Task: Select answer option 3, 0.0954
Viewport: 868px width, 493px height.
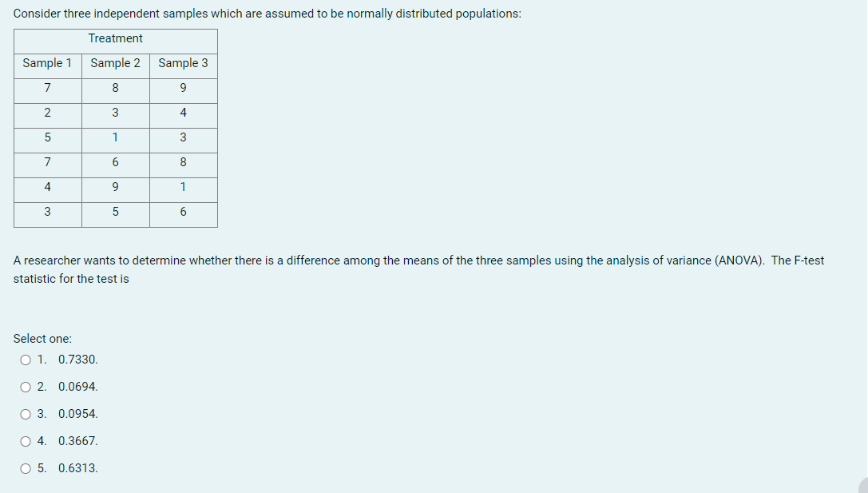Action: [25, 414]
